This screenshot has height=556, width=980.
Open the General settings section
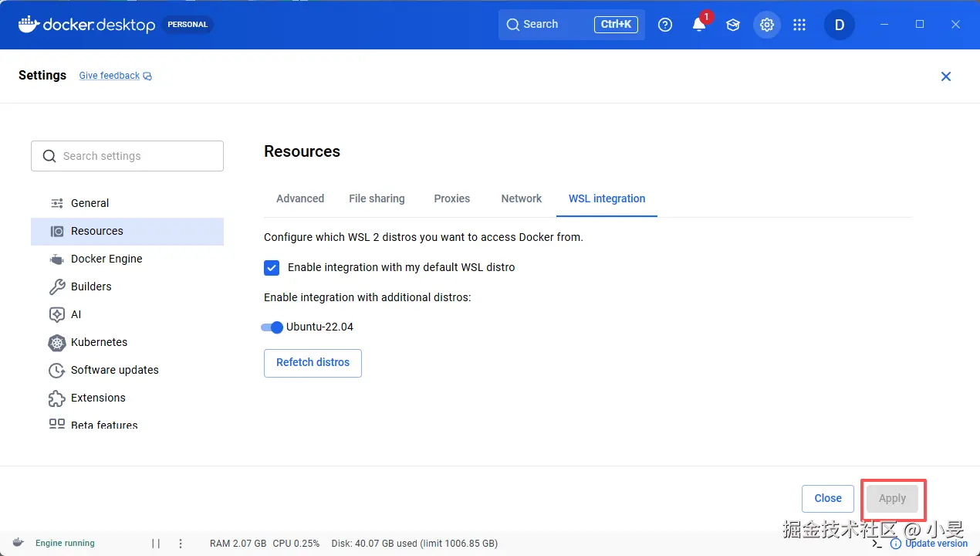coord(127,203)
